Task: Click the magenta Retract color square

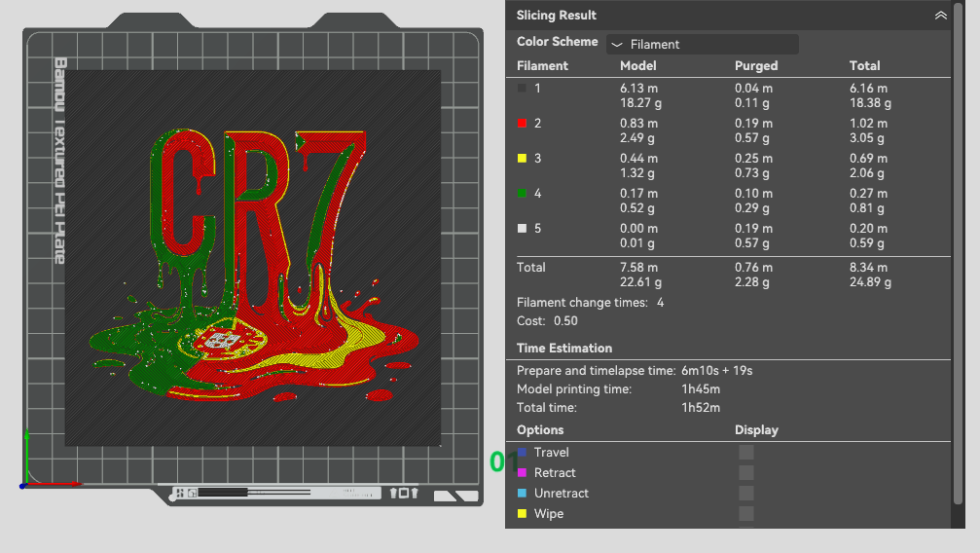Action: click(x=522, y=473)
